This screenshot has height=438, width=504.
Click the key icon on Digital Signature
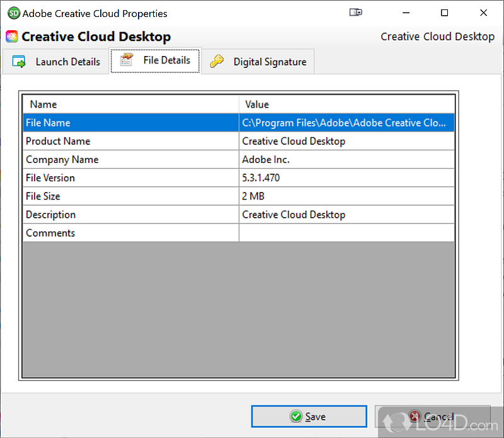(217, 62)
